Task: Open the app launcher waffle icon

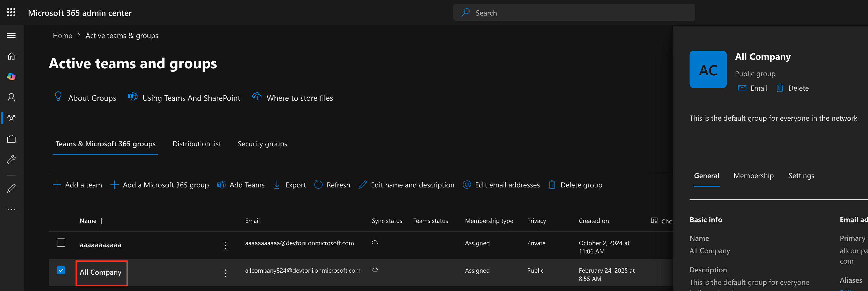Action: 11,12
